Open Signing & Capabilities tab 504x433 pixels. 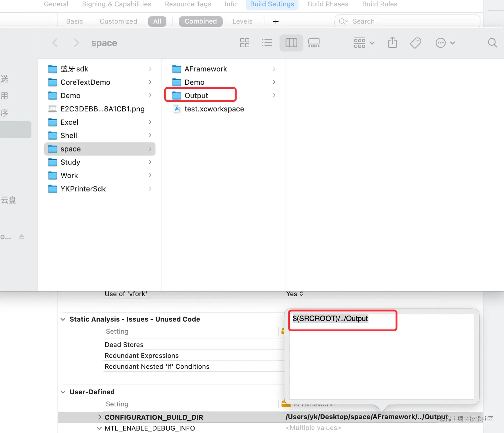coord(116,4)
